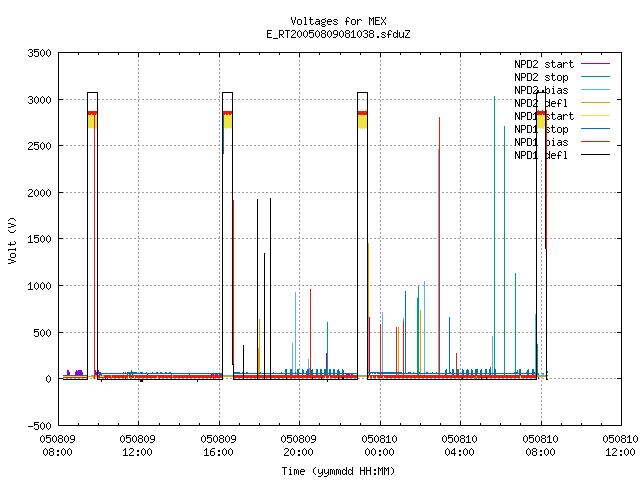Screen dimensions: 640x480
Task: Click the 3000 y-axis tick label
Action: point(39,100)
